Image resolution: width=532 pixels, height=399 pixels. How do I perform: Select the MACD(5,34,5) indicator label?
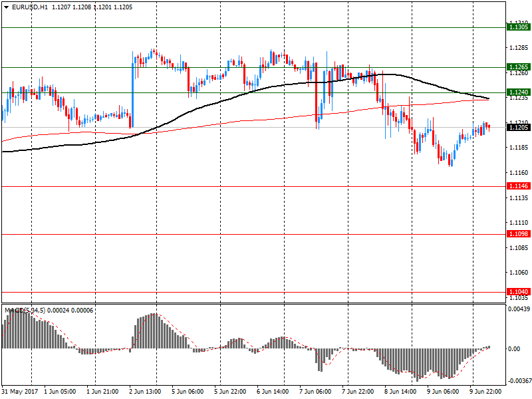(25, 310)
